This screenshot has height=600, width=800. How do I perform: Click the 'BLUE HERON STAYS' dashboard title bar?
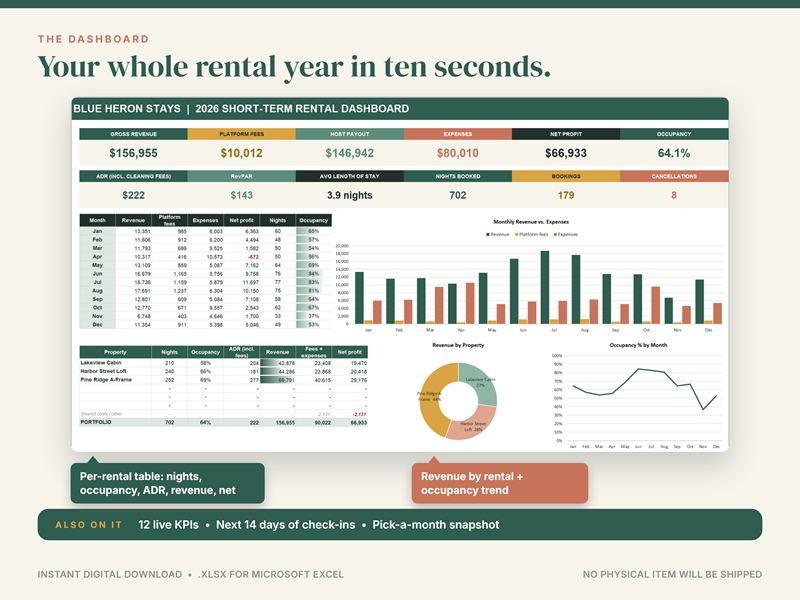(400, 109)
